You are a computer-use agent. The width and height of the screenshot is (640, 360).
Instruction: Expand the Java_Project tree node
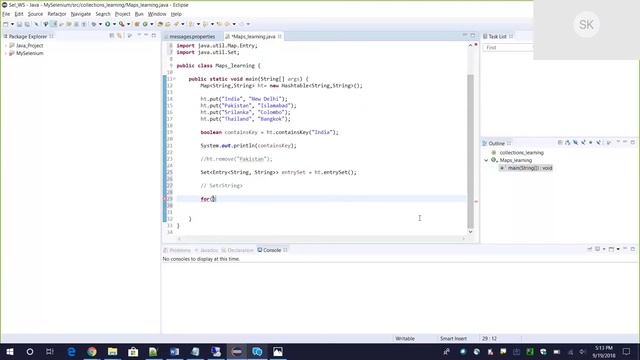[5, 45]
